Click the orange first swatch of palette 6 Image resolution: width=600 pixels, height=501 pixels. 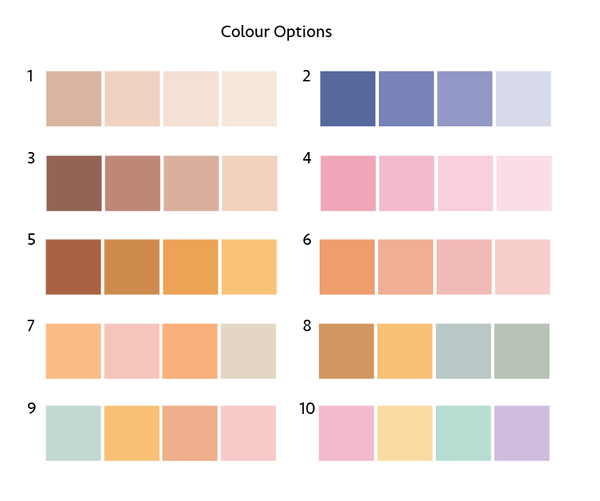pyautogui.click(x=347, y=267)
